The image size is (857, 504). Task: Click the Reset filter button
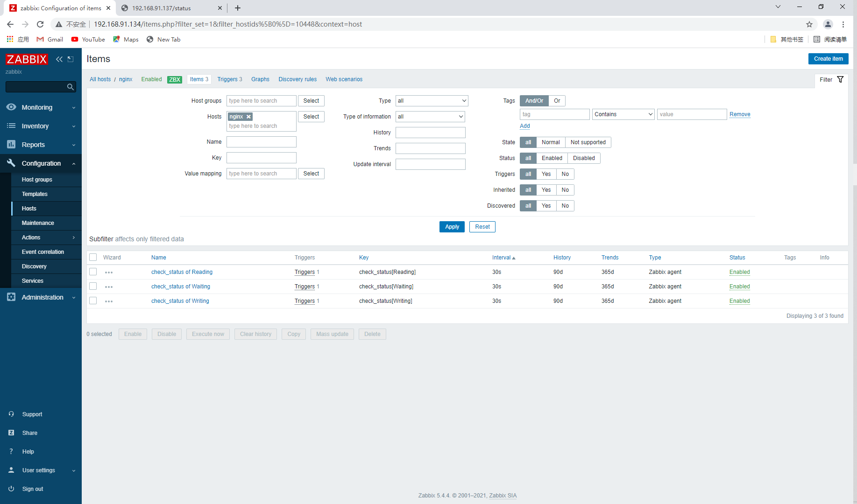point(482,227)
